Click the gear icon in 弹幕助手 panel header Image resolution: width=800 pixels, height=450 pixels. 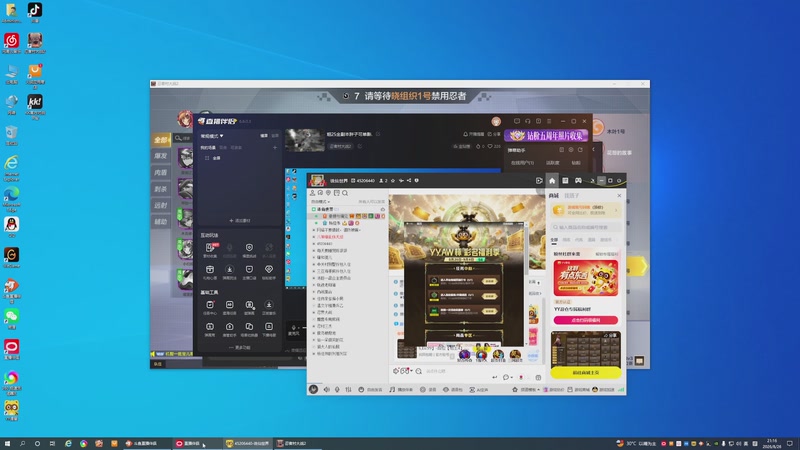coord(571,150)
